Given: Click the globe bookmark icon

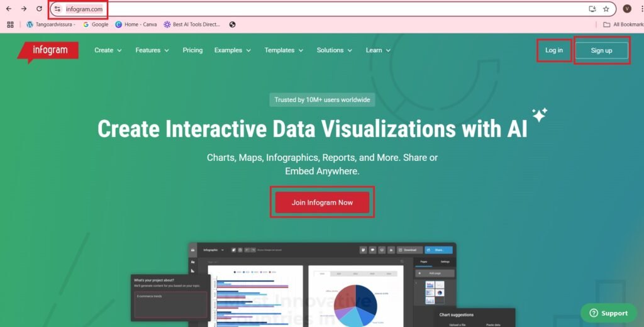Looking at the screenshot, I should [233, 25].
